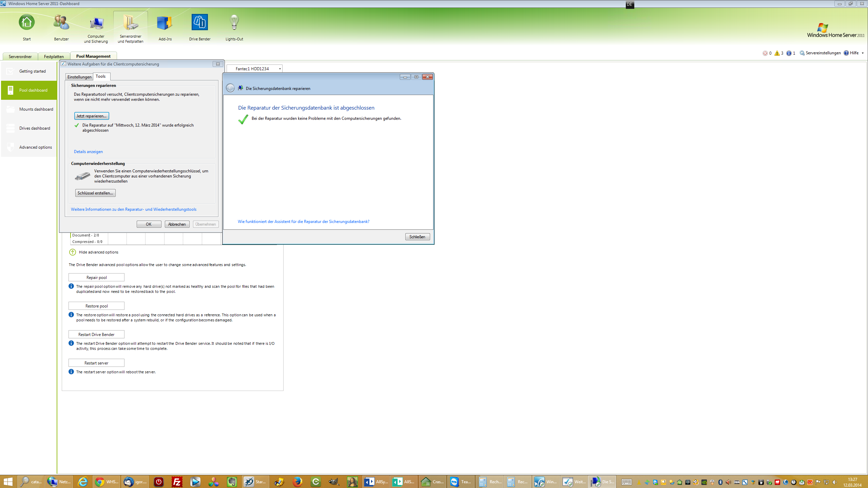Open the Windows Start menu
Viewport: 868px width, 488px height.
pyautogui.click(x=7, y=482)
